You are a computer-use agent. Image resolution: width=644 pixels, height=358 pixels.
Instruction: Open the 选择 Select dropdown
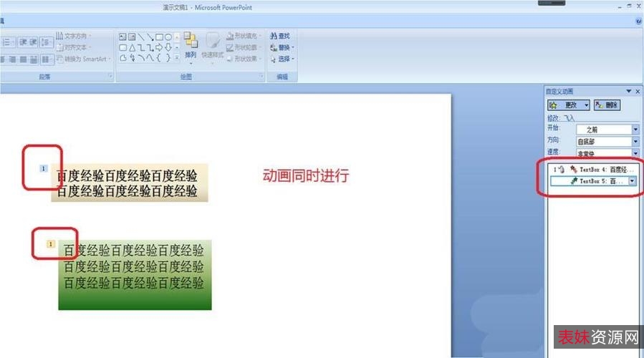[x=282, y=59]
